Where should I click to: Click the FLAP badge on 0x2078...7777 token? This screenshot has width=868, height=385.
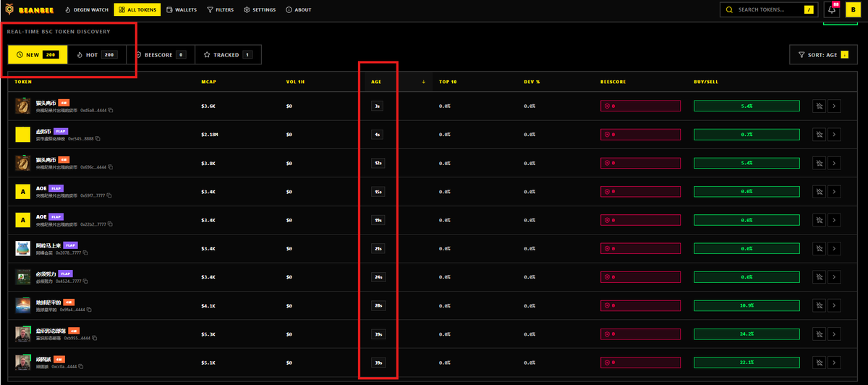click(71, 245)
